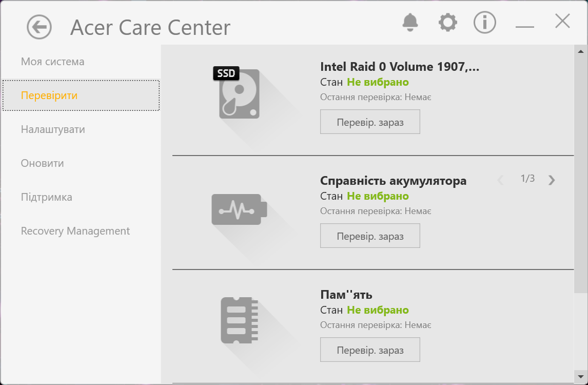Click Acer Care Center title text
The image size is (588, 385).
pos(150,27)
